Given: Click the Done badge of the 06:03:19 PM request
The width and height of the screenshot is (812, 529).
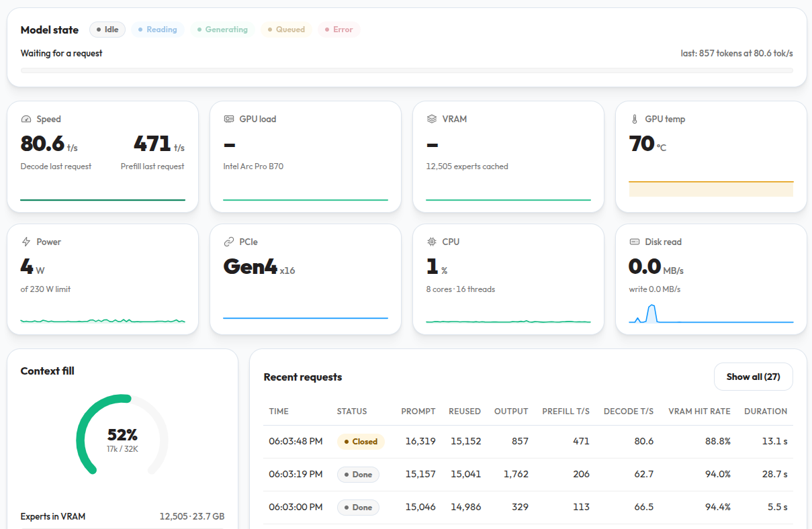Looking at the screenshot, I should (358, 475).
